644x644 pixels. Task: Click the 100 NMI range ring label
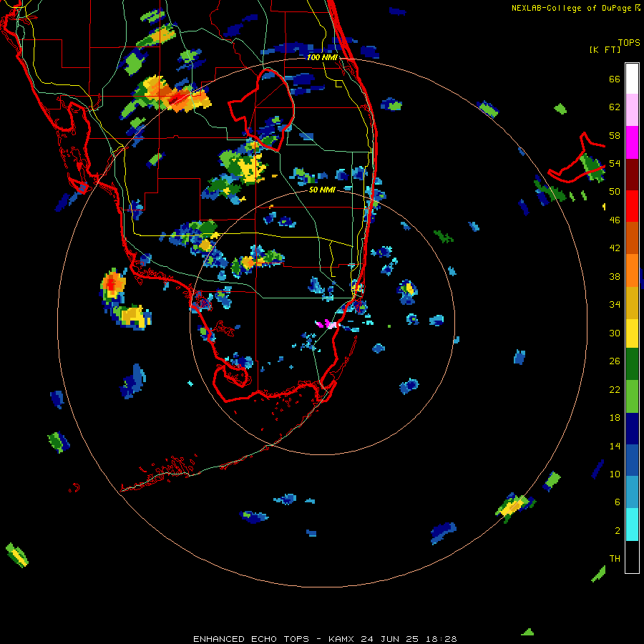point(322,57)
